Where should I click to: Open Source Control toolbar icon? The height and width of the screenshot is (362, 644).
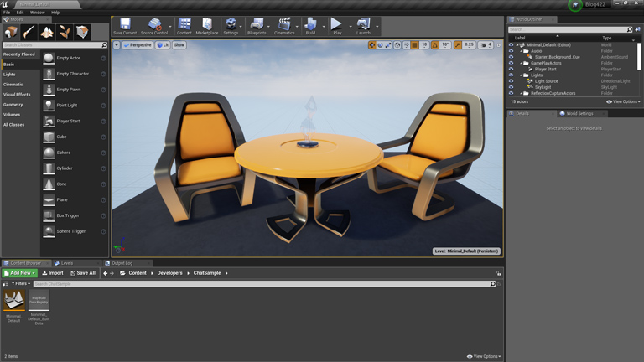(154, 26)
